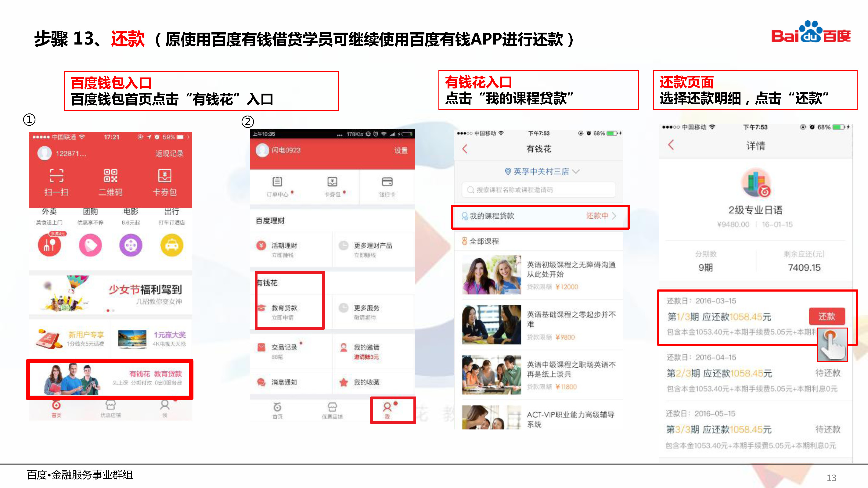Open the 外卖 food delivery icon

coord(49,245)
